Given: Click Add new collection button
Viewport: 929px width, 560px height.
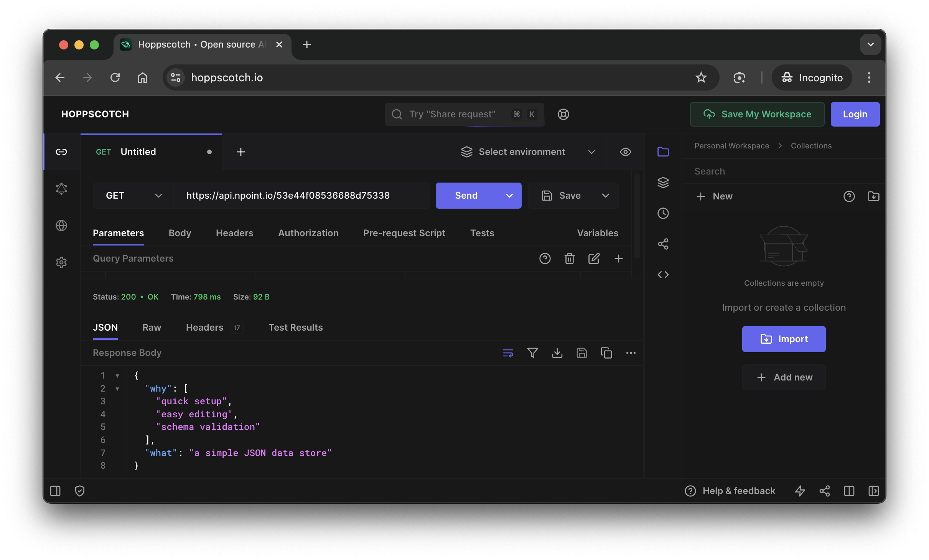Looking at the screenshot, I should [784, 377].
